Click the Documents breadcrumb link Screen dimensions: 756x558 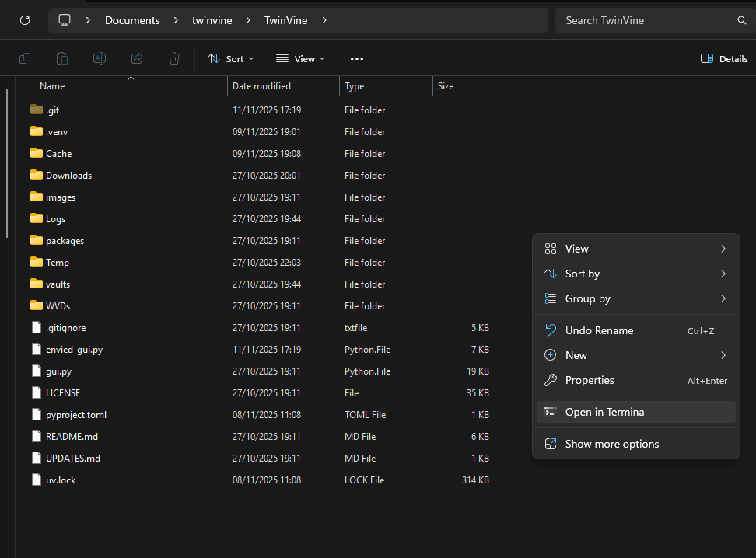point(132,20)
